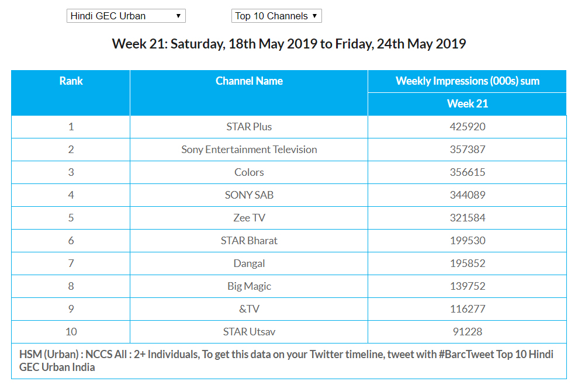Click the &TV channel name
Viewport: 571px width, 392px height.
[x=249, y=309]
